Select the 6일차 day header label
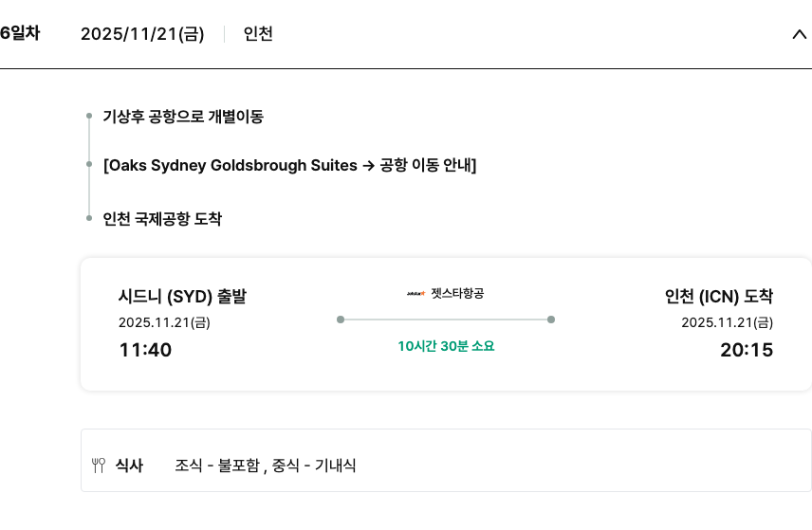Image resolution: width=812 pixels, height=530 pixels. pos(20,33)
